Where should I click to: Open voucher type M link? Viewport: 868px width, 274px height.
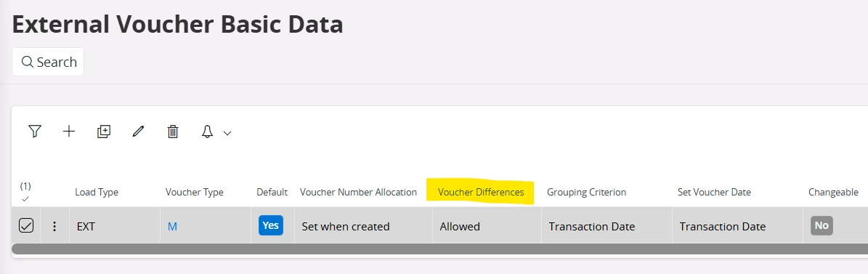[x=172, y=227]
